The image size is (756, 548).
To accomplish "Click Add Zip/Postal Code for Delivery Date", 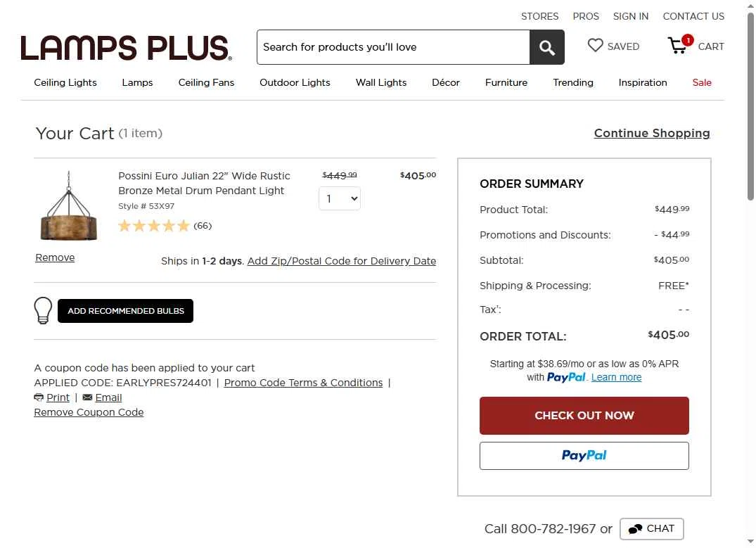I will [x=342, y=261].
